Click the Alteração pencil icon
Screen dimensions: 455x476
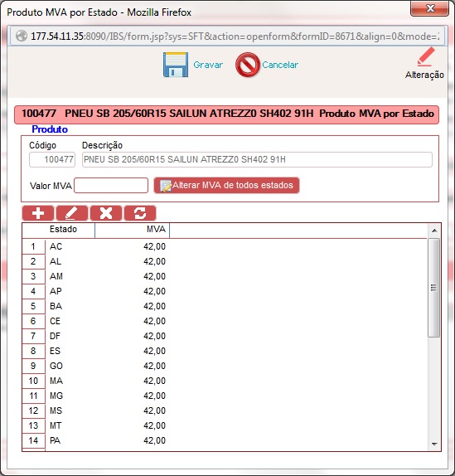426,56
